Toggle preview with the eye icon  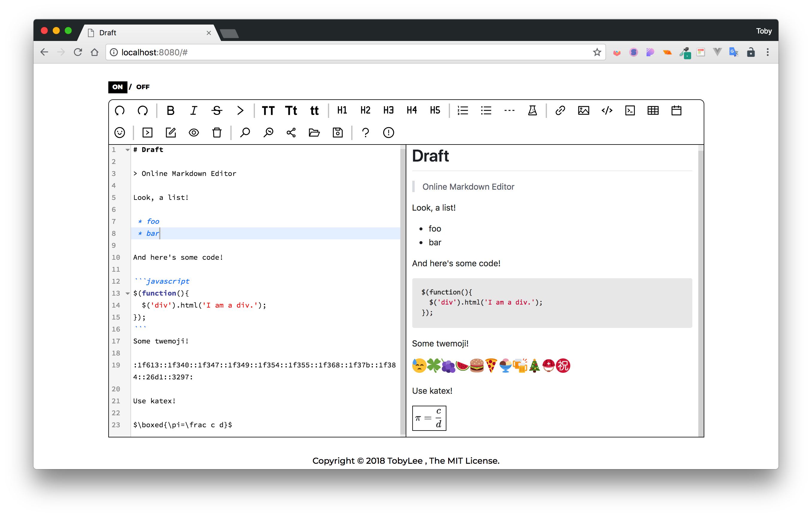[x=194, y=133]
